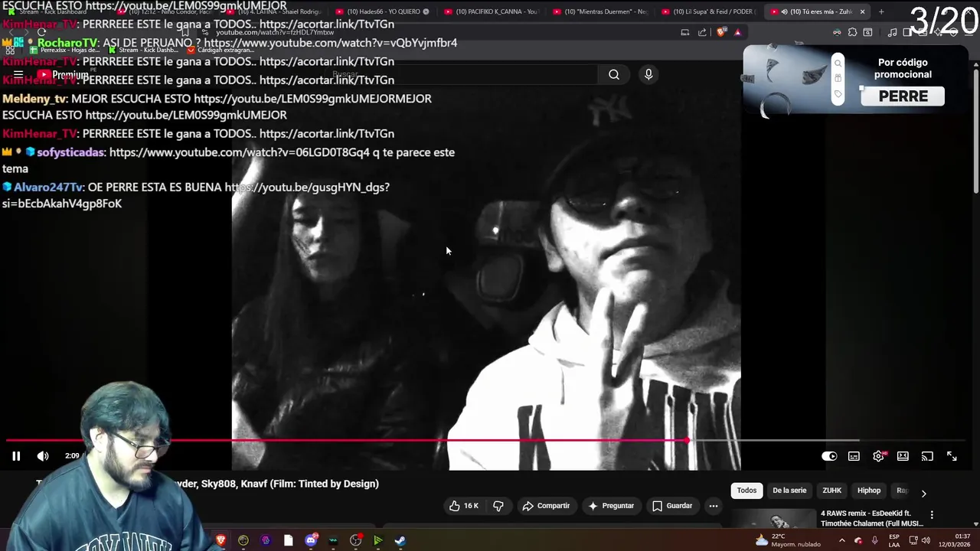Click the Preguntar button
This screenshot has height=551, width=980.
coord(611,506)
